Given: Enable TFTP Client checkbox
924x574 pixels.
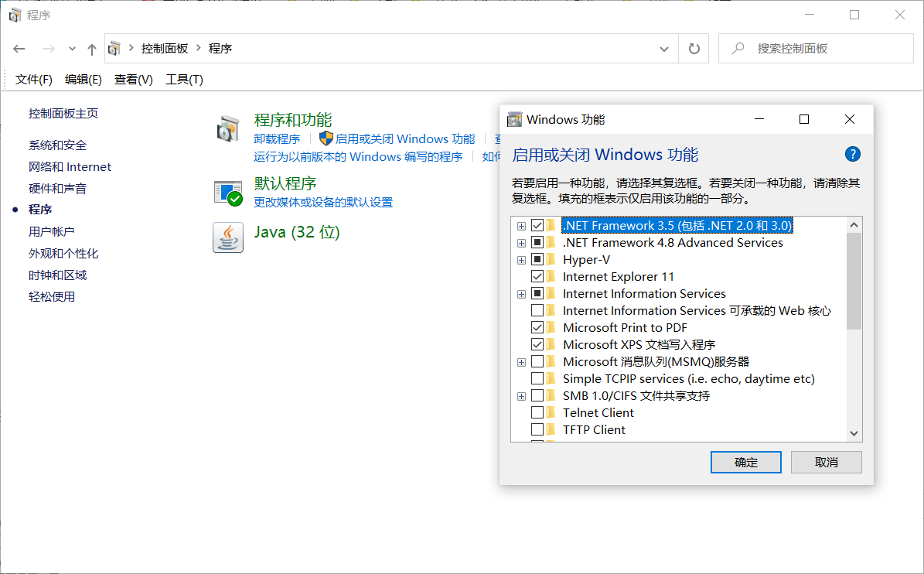Looking at the screenshot, I should [537, 429].
